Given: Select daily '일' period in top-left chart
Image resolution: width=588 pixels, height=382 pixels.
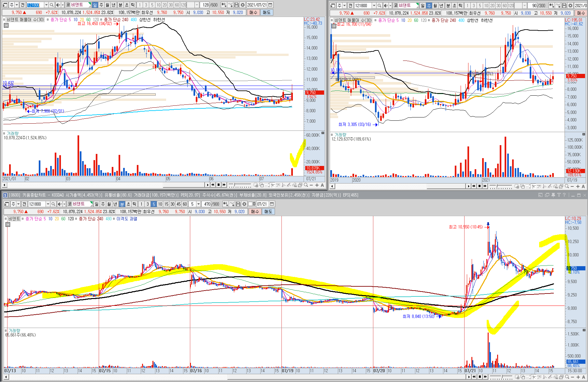Looking at the screenshot, I should pyautogui.click(x=95, y=5).
